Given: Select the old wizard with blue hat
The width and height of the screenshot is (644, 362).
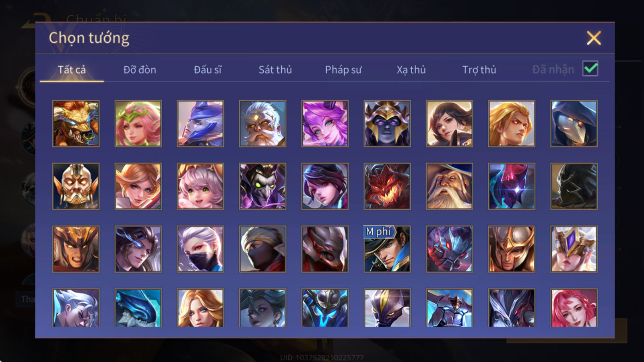Looking at the screenshot, I should tap(449, 186).
